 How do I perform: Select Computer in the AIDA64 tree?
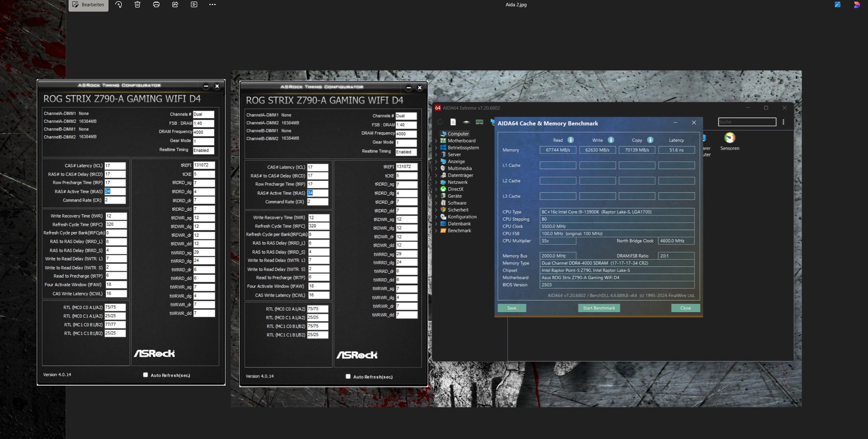pyautogui.click(x=458, y=134)
